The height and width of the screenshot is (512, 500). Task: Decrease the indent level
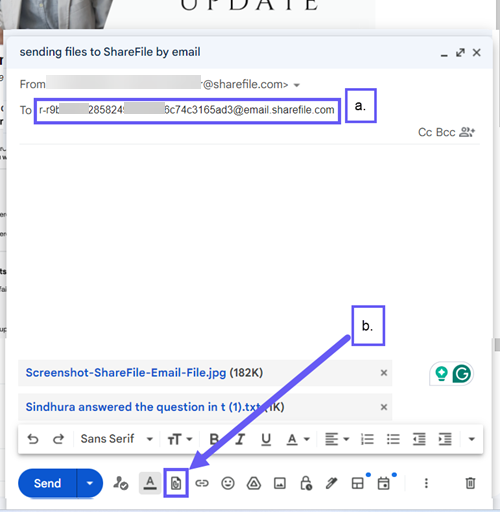coord(419,439)
